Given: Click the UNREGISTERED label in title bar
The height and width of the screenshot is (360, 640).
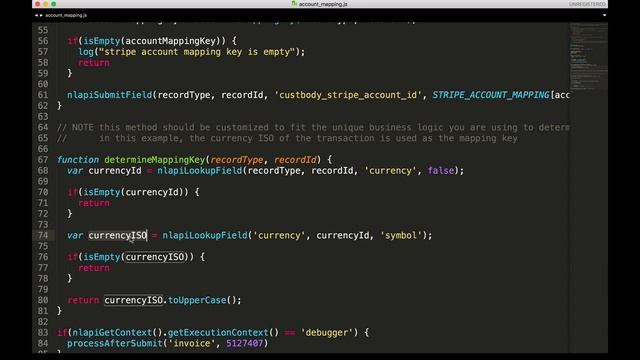Looking at the screenshot, I should 587,4.
